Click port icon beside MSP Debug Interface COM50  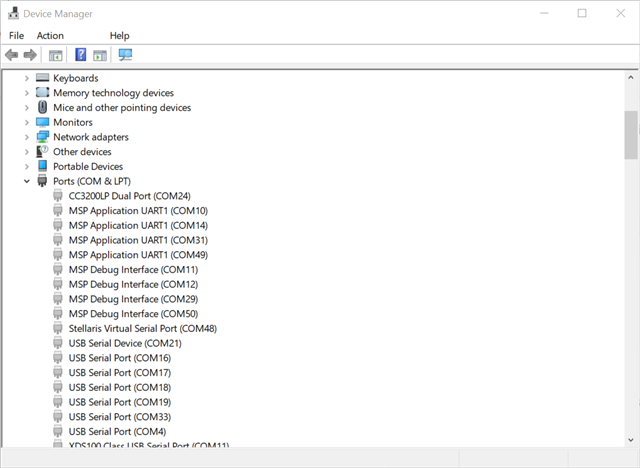[58, 313]
